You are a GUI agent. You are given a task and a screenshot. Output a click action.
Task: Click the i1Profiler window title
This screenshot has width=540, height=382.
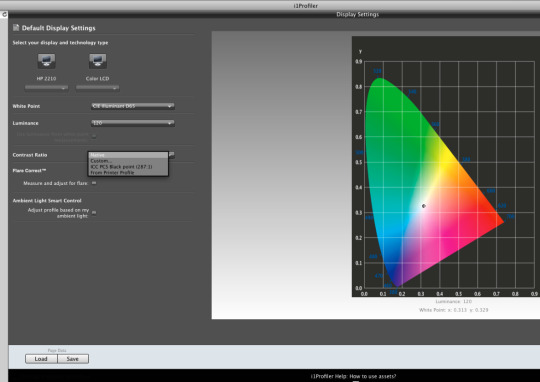[305, 6]
